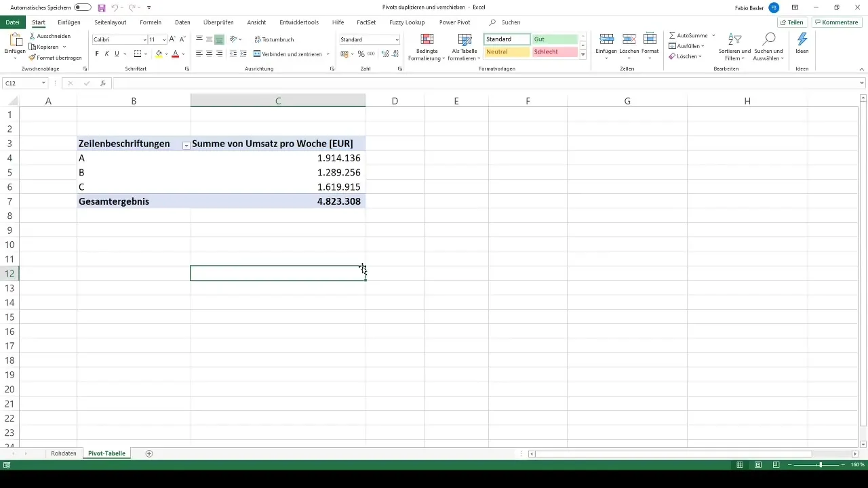Open the Daten ribbon tab

tap(182, 22)
